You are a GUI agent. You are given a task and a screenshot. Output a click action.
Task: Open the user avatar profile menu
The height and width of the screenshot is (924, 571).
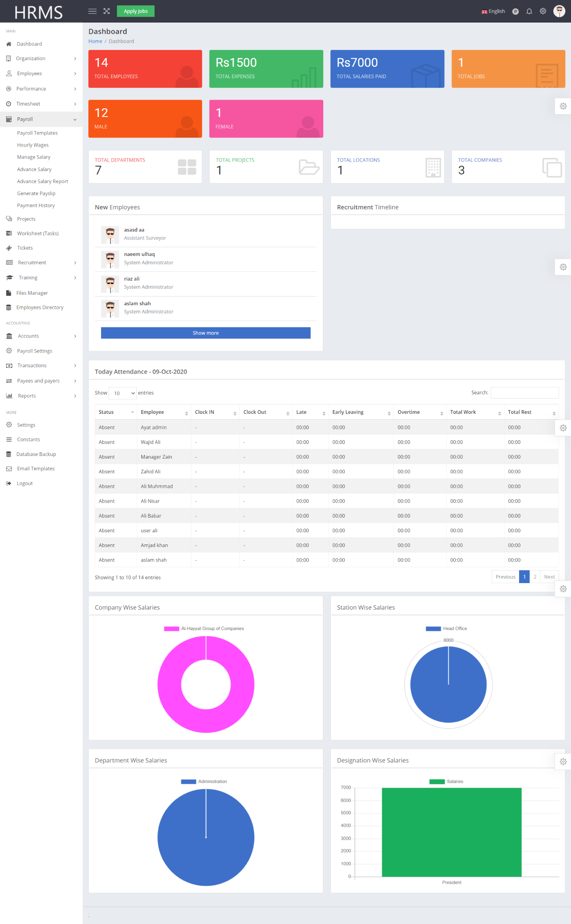pyautogui.click(x=559, y=11)
